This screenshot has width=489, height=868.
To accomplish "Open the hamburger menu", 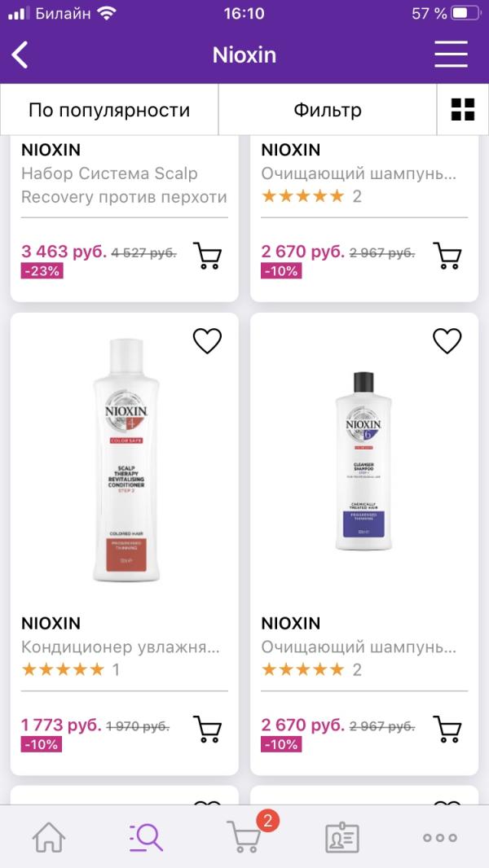I will coord(451,55).
